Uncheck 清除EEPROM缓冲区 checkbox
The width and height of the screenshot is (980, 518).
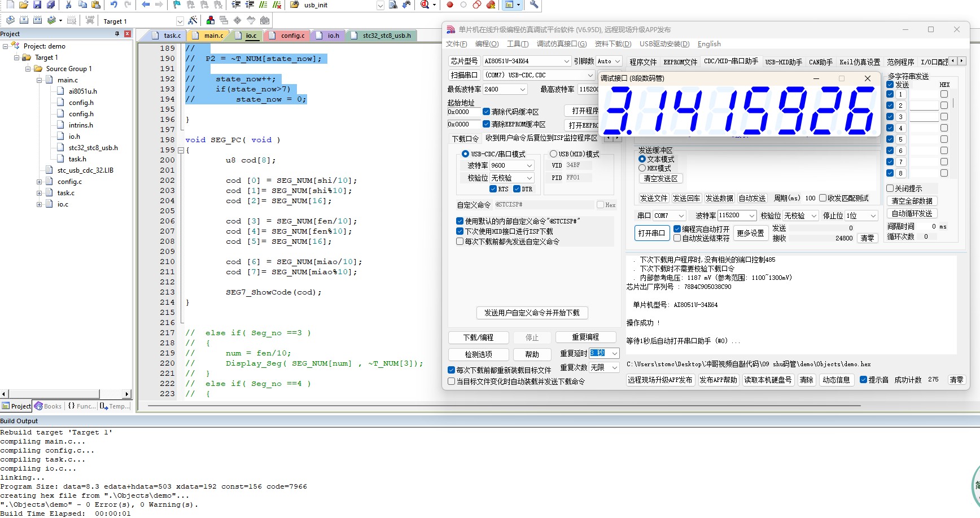(486, 124)
